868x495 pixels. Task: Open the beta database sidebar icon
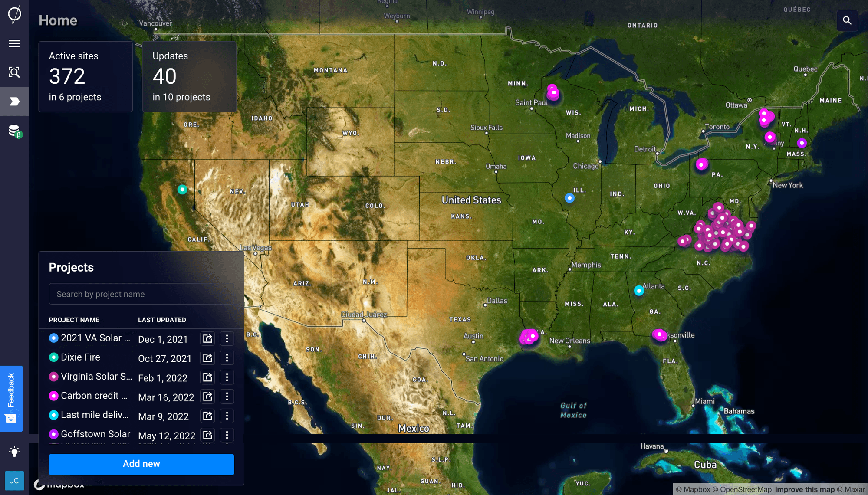(x=14, y=131)
